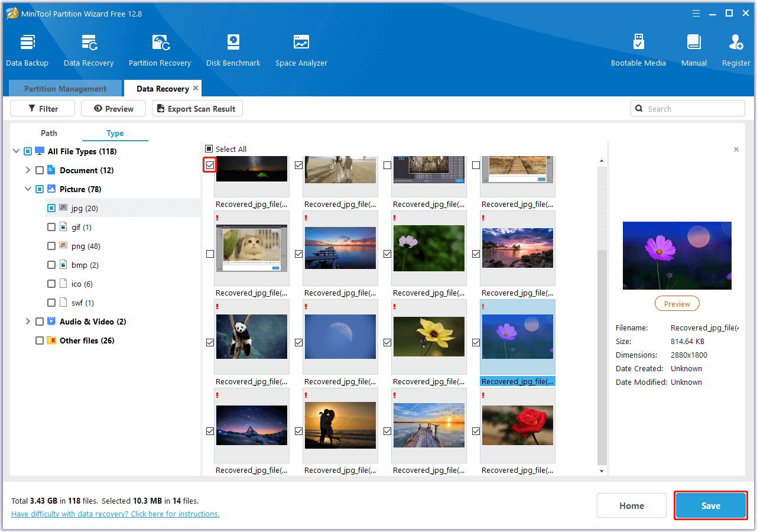The width and height of the screenshot is (757, 532).
Task: Click the gif file type icon
Action: [63, 227]
